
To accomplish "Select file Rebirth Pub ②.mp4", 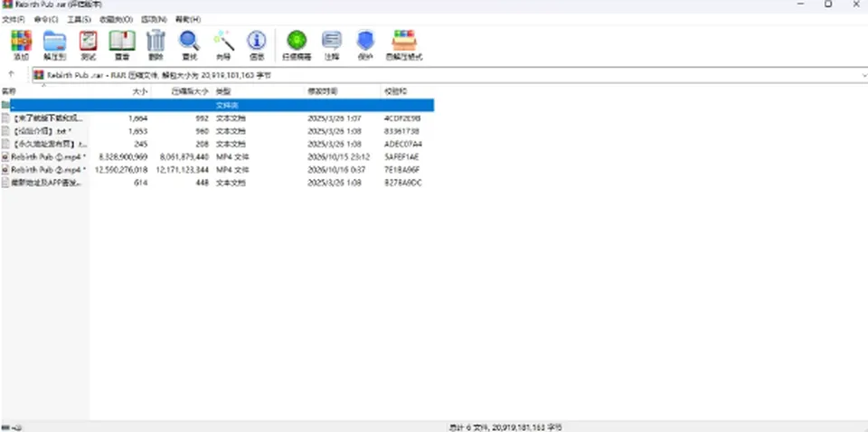I will pos(217,169).
